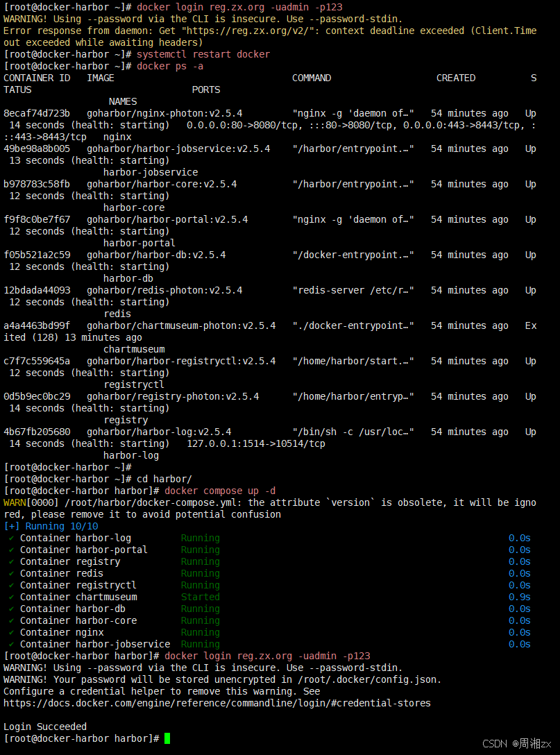Click the '127.0.0.1:1514->10514/tcp' port mapping
560x755 pixels.
256,443
